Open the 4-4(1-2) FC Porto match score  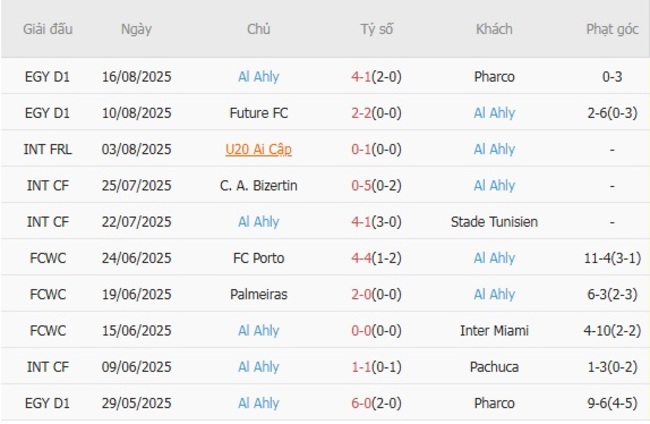(377, 258)
